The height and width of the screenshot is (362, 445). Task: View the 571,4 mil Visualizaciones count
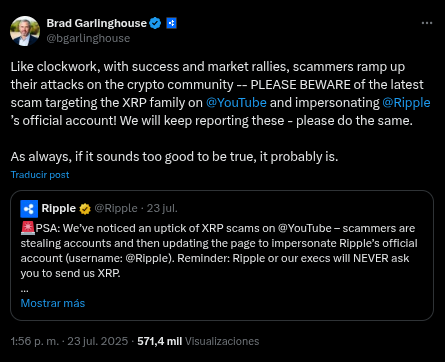coord(198,341)
